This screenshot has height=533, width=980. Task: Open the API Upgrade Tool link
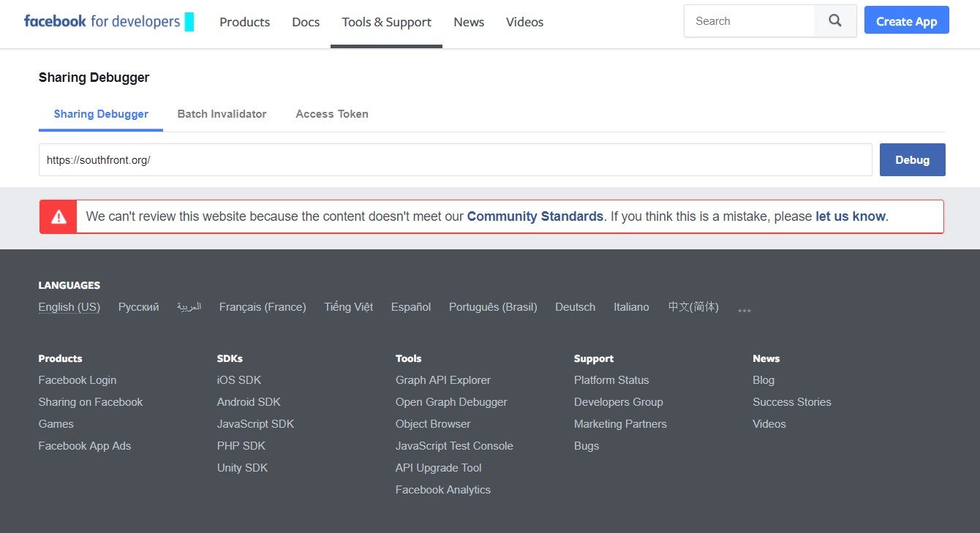click(x=439, y=468)
